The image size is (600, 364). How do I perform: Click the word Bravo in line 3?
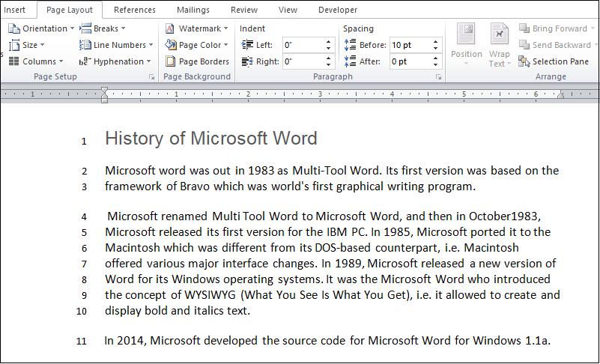click(196, 186)
